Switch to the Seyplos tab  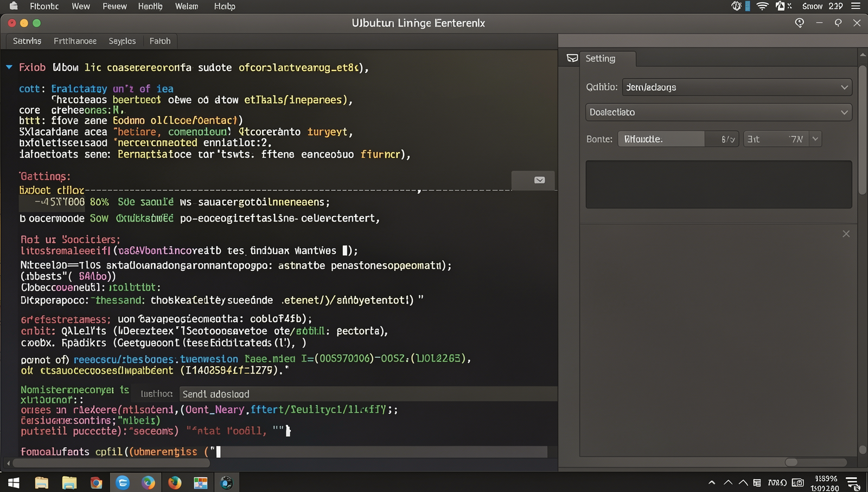pos(122,41)
